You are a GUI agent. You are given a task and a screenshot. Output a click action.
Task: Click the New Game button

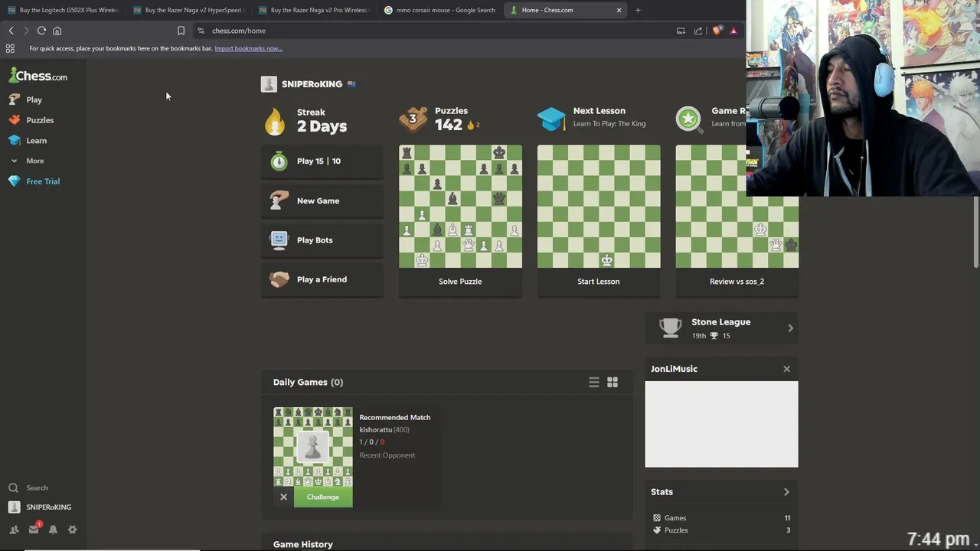point(322,201)
